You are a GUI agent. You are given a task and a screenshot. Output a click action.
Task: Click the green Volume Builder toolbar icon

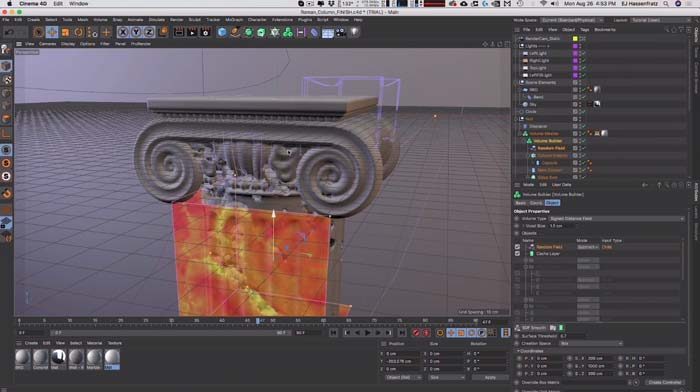[288, 32]
